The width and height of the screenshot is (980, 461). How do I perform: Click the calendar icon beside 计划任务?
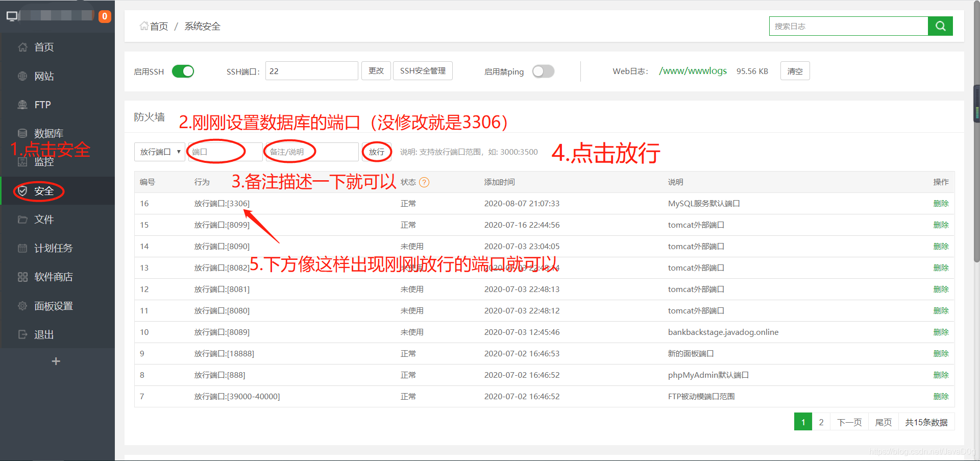[22, 248]
